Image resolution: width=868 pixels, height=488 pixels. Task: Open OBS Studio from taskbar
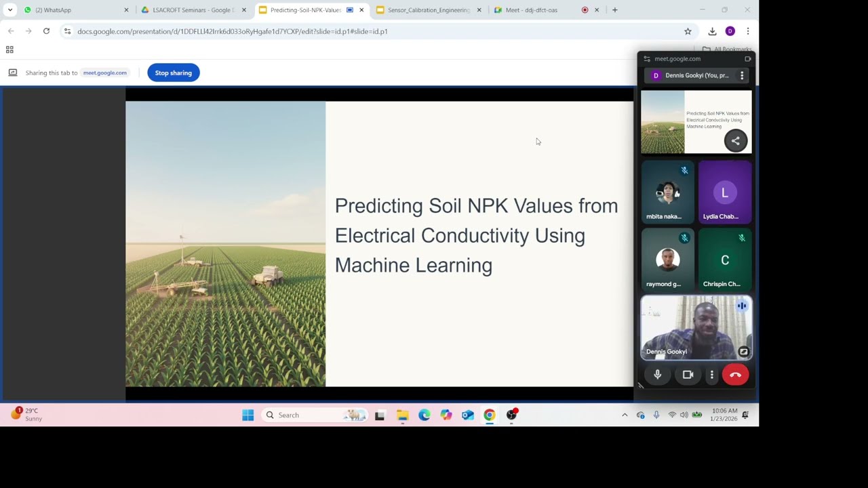[511, 415]
